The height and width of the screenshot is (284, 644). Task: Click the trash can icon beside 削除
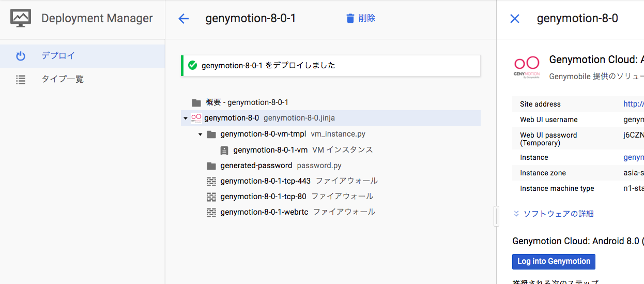pyautogui.click(x=350, y=19)
